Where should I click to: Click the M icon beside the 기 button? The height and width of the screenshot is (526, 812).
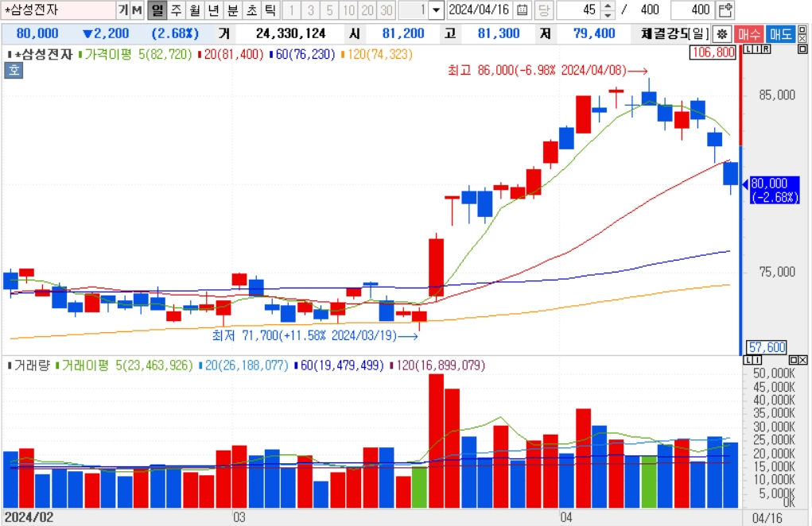point(137,10)
